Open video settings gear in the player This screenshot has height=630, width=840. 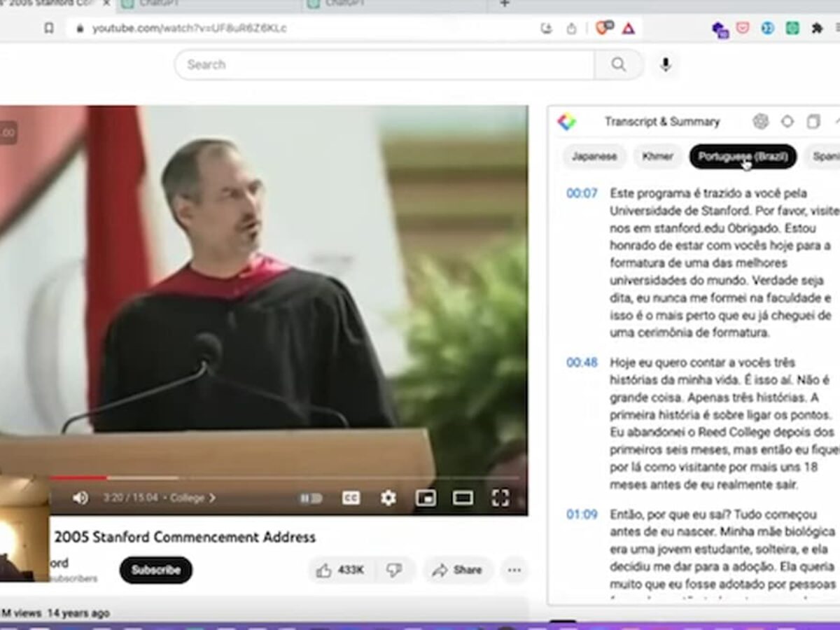click(388, 498)
